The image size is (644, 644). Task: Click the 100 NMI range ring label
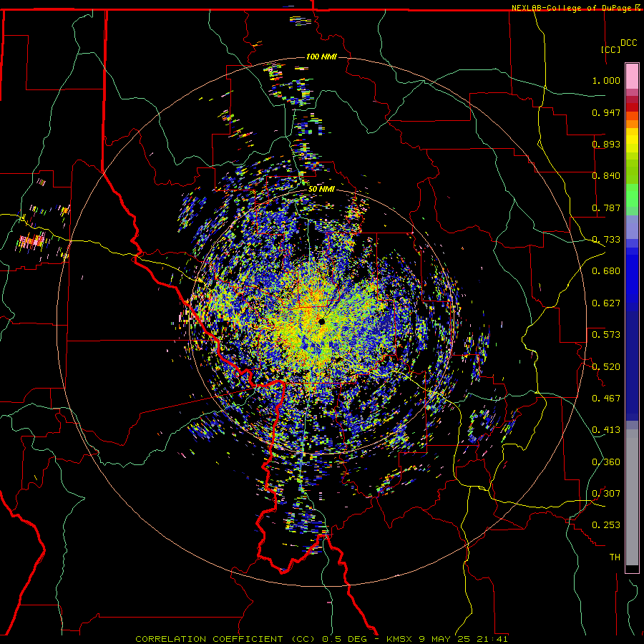click(321, 57)
